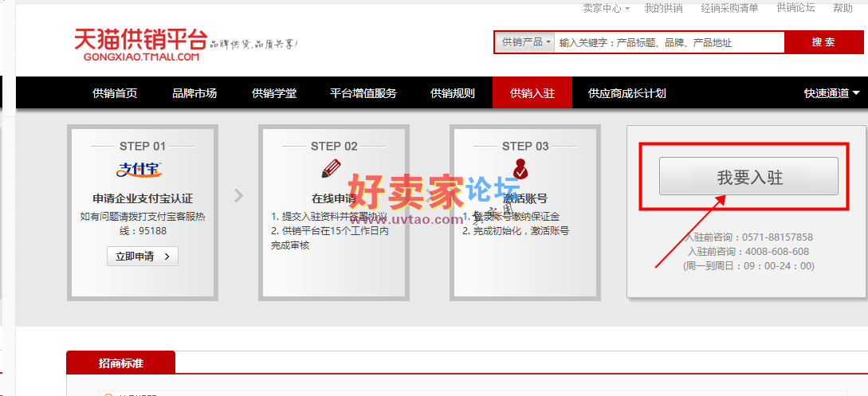Expand the 卖家中心 top menu
Viewport: 868px width, 396px height.
pyautogui.click(x=606, y=8)
